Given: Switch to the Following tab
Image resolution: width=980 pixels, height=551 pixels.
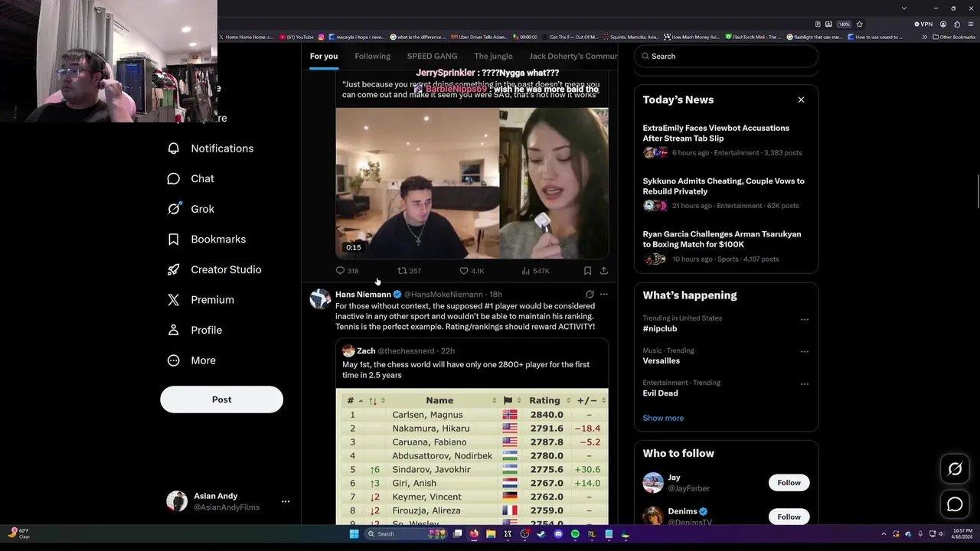Looking at the screenshot, I should [x=373, y=57].
